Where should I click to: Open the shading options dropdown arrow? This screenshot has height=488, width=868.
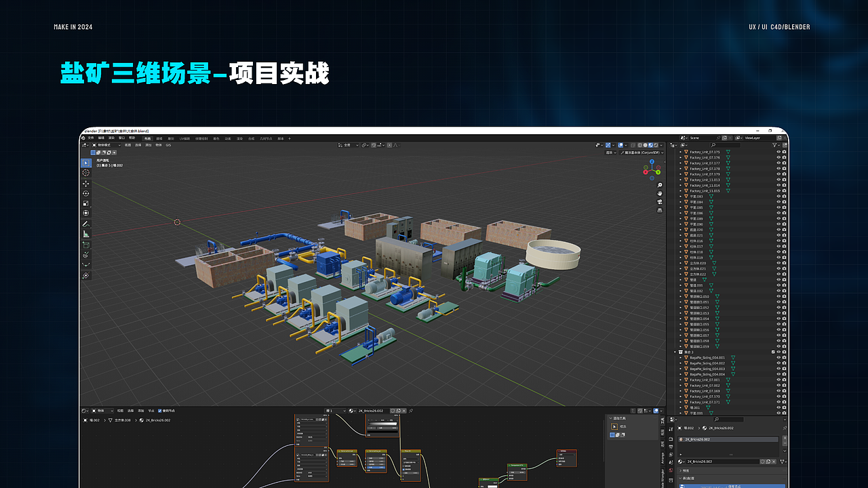point(661,145)
